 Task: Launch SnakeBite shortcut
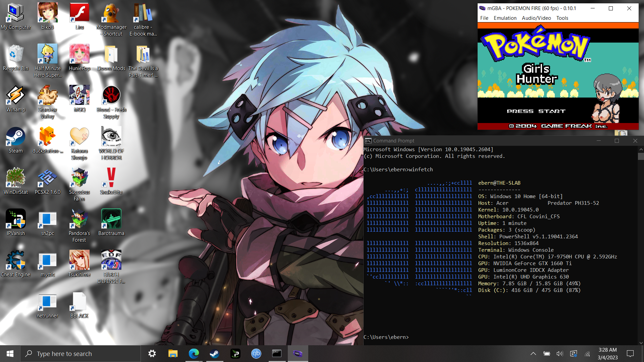click(111, 181)
